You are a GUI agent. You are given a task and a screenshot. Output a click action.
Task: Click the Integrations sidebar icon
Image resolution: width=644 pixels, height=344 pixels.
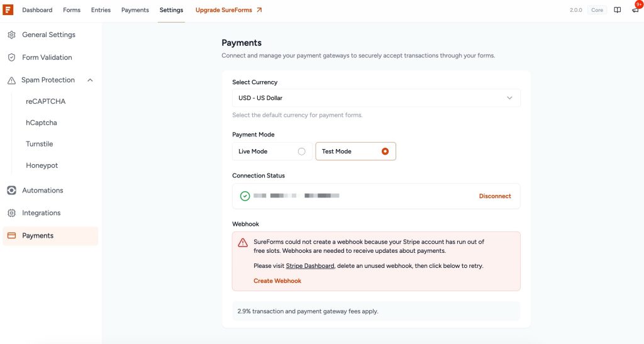[11, 213]
